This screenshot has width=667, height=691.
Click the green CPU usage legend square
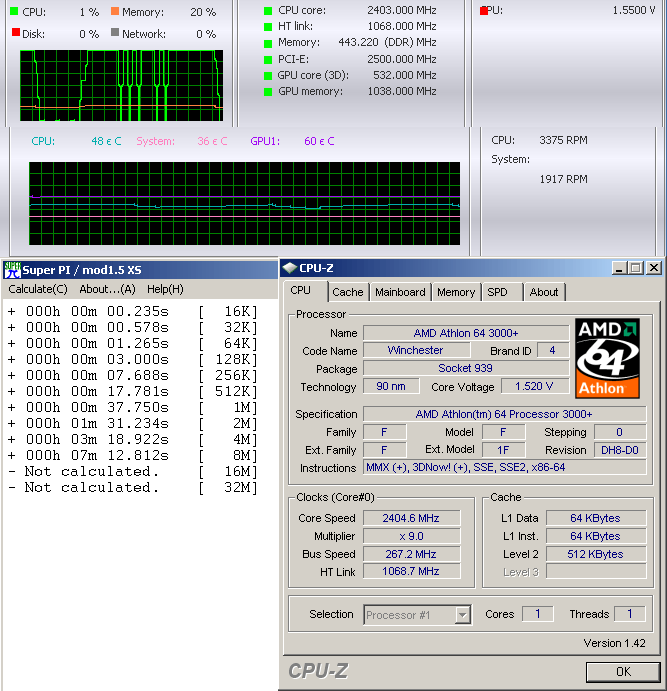(x=15, y=11)
